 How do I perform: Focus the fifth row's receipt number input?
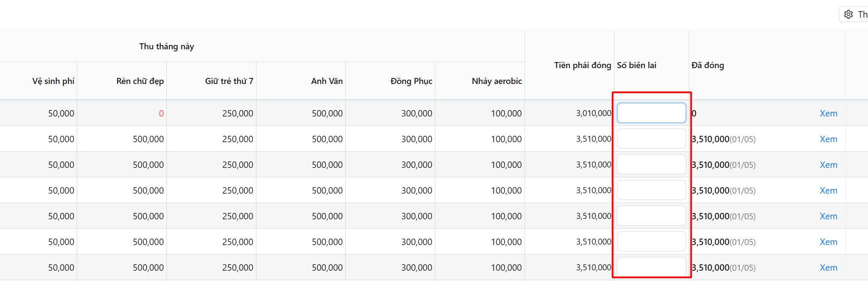pyautogui.click(x=651, y=216)
